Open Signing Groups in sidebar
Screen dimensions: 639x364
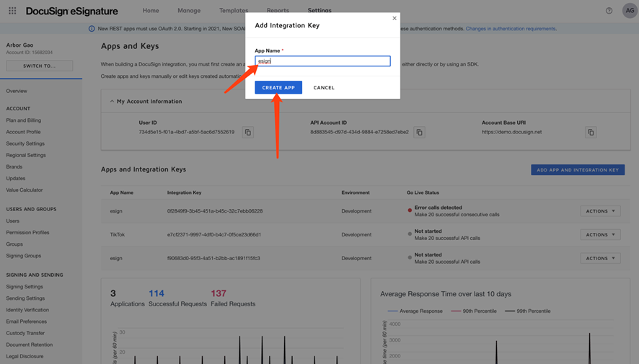click(24, 256)
